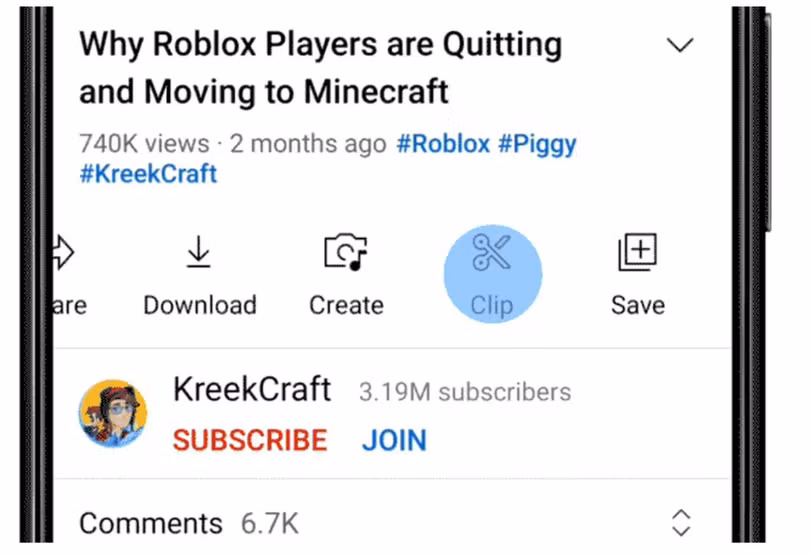
Task: Tap the Save to playlist icon
Action: 637,252
